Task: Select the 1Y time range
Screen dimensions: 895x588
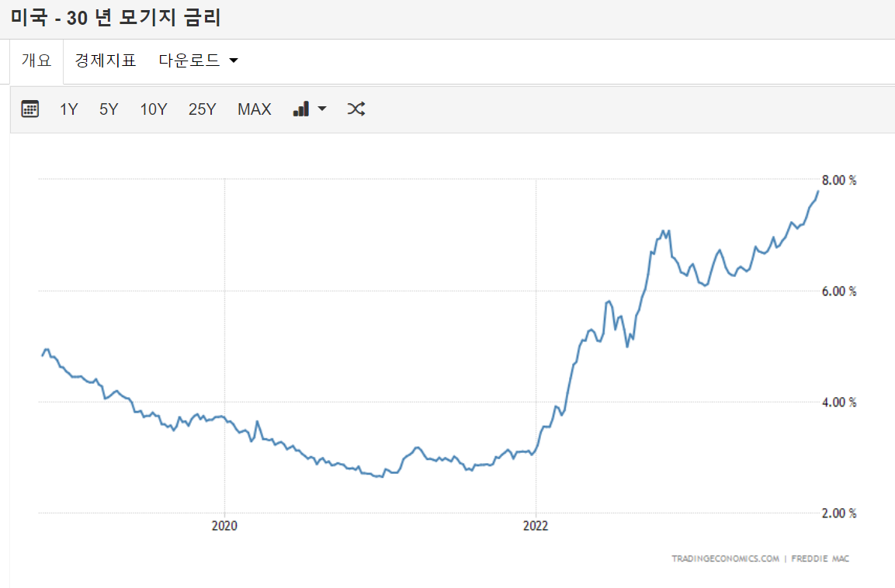Action: (x=68, y=109)
